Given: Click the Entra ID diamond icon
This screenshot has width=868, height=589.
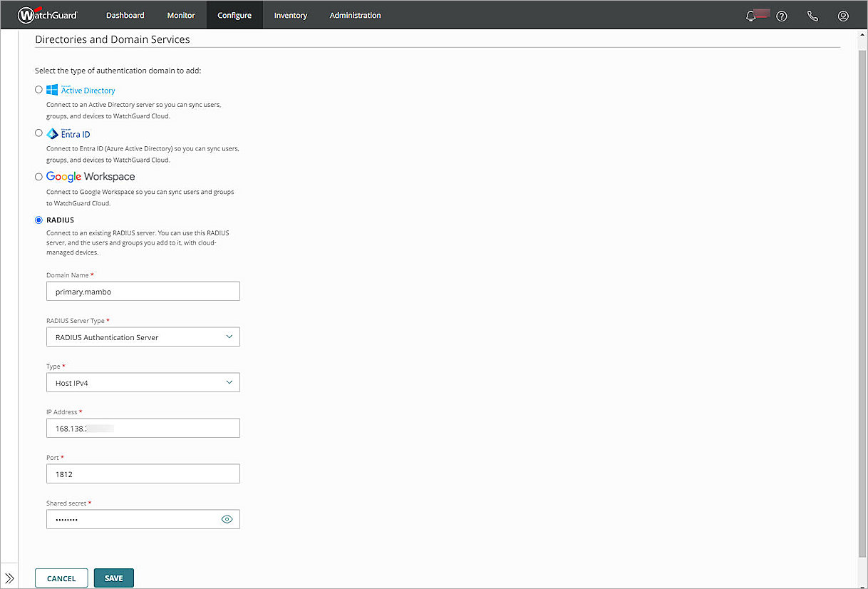Looking at the screenshot, I should pos(51,133).
